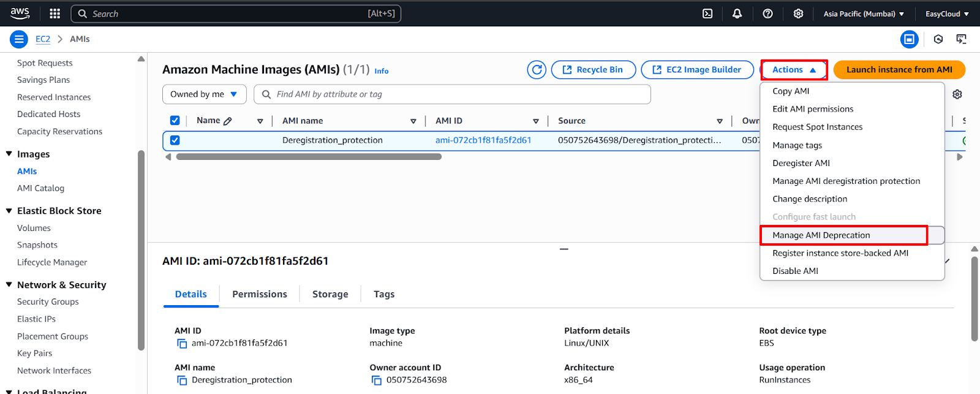
Task: Go to EC2 breadcrumb link
Action: click(x=43, y=39)
